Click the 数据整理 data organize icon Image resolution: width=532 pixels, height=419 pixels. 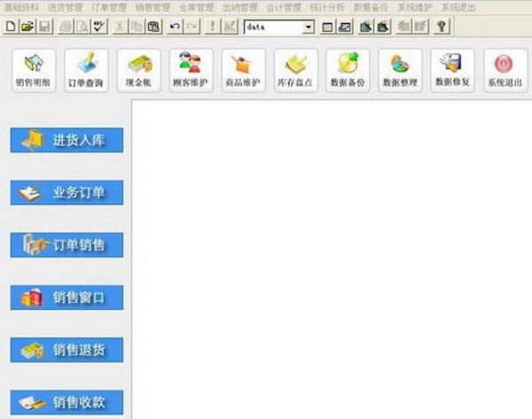tap(401, 70)
